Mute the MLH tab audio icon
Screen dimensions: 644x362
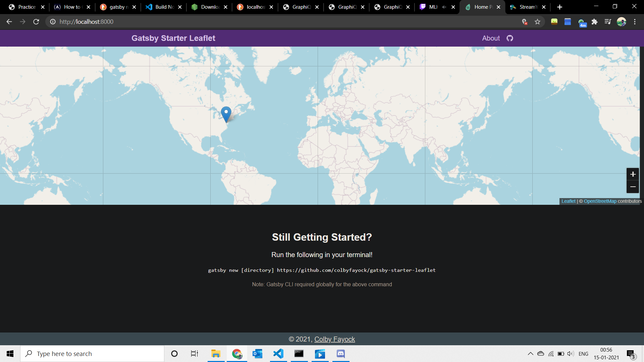click(x=444, y=7)
